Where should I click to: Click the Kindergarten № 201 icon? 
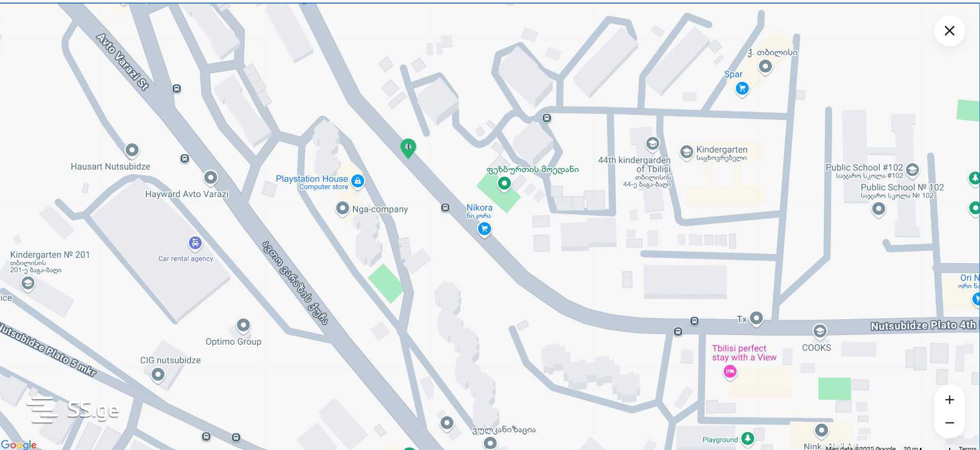pyautogui.click(x=28, y=283)
